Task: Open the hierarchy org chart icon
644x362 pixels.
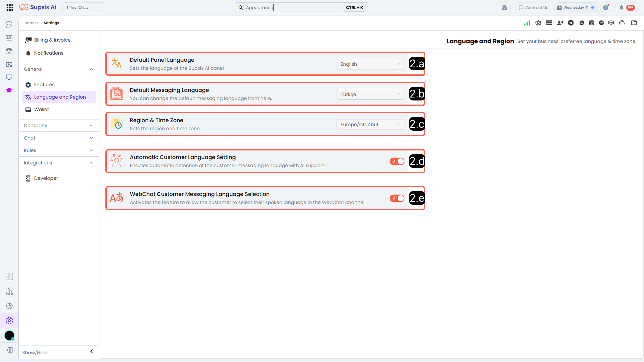Action: (9, 291)
